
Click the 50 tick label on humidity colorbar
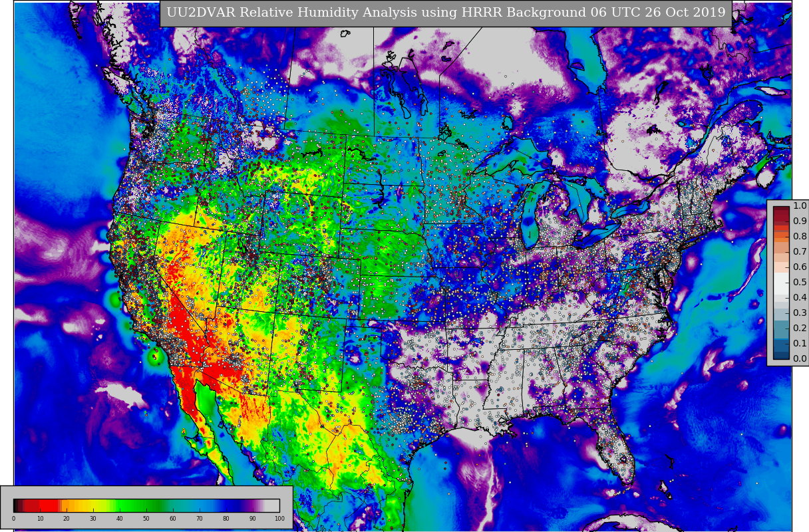point(146,519)
